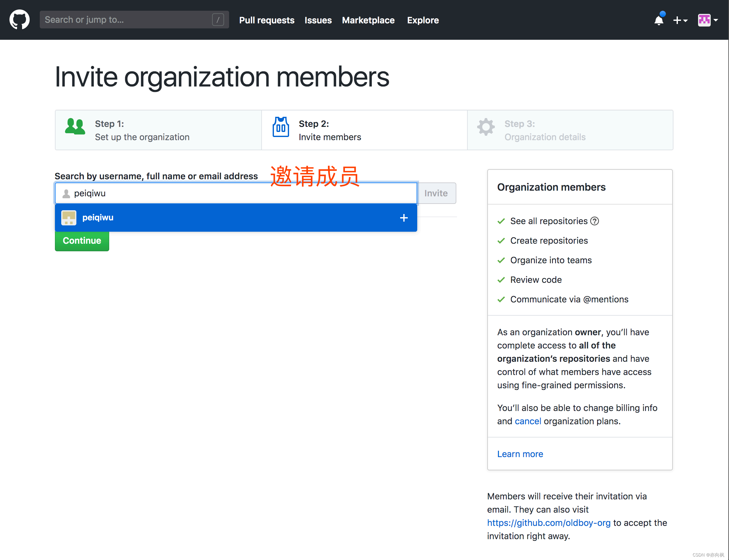
Task: Go to Marketplace
Action: (368, 20)
